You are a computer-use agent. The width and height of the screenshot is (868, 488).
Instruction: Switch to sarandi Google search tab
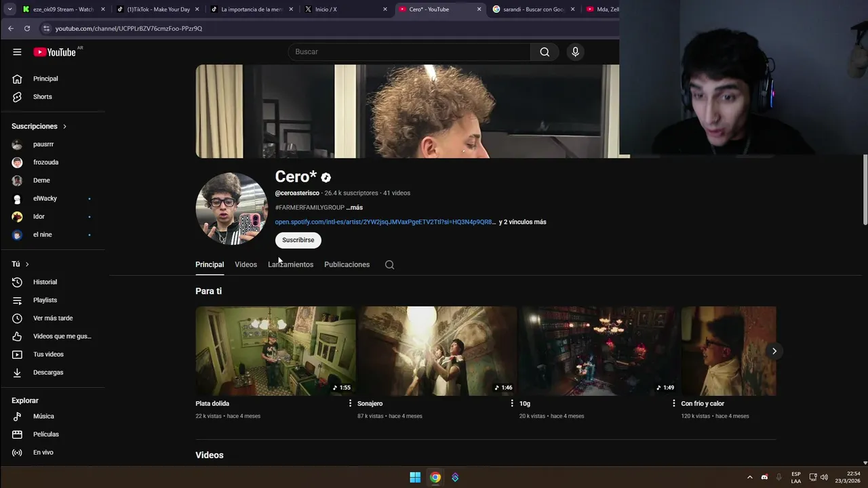click(x=533, y=9)
